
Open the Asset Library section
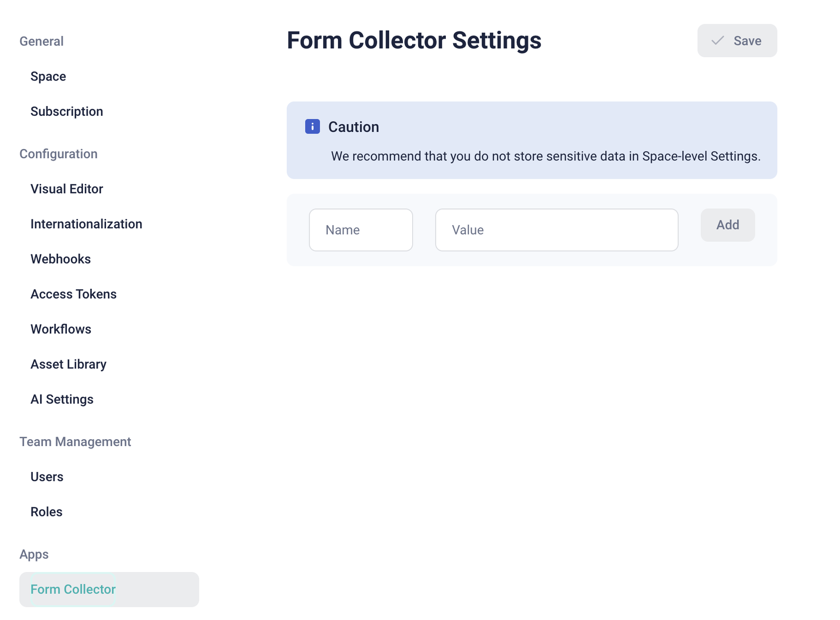coord(68,363)
